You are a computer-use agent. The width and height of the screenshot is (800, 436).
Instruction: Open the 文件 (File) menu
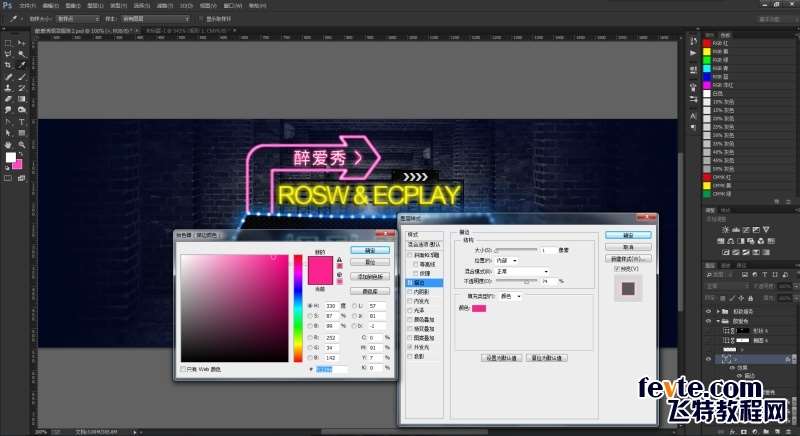click(x=28, y=6)
